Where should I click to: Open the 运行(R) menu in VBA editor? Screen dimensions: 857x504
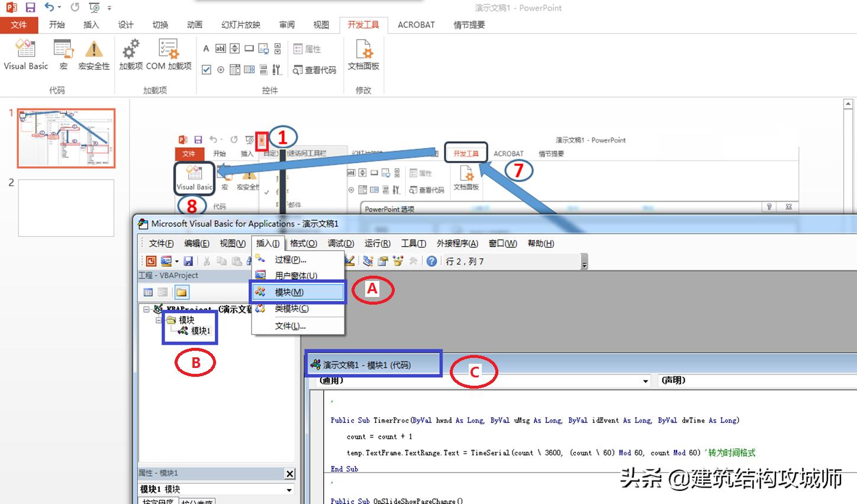click(x=378, y=243)
